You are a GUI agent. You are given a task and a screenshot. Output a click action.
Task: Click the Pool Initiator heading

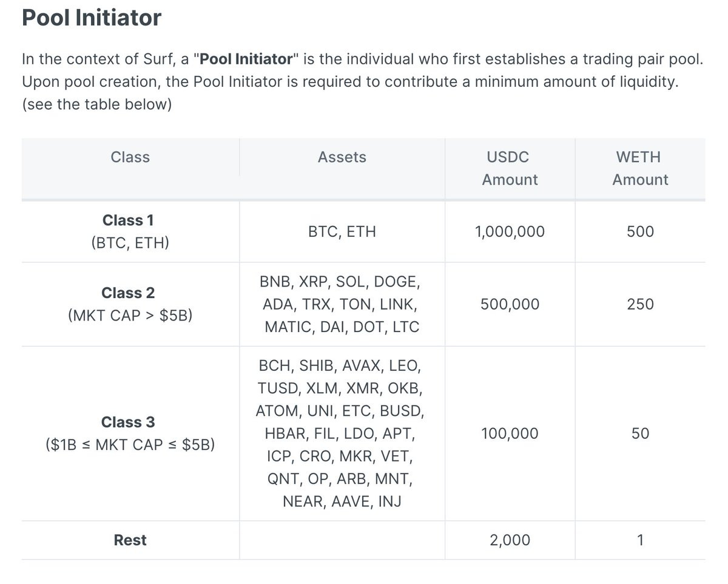click(92, 18)
